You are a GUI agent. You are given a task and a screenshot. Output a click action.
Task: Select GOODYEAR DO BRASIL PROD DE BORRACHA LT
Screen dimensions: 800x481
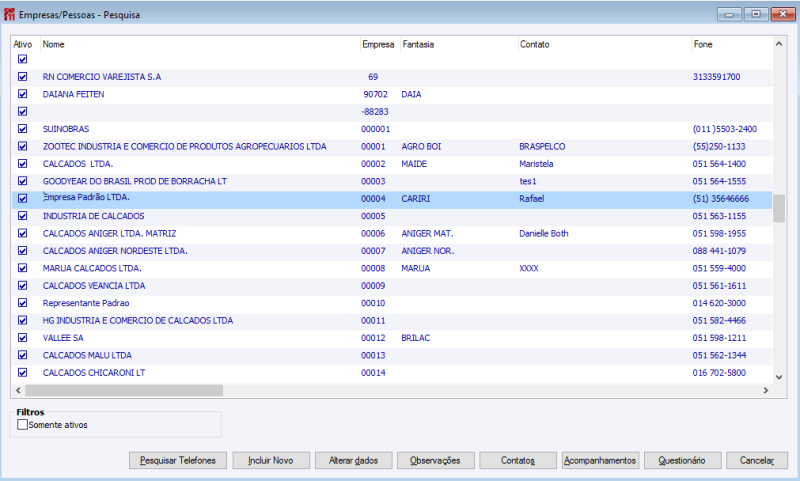[x=392, y=181]
